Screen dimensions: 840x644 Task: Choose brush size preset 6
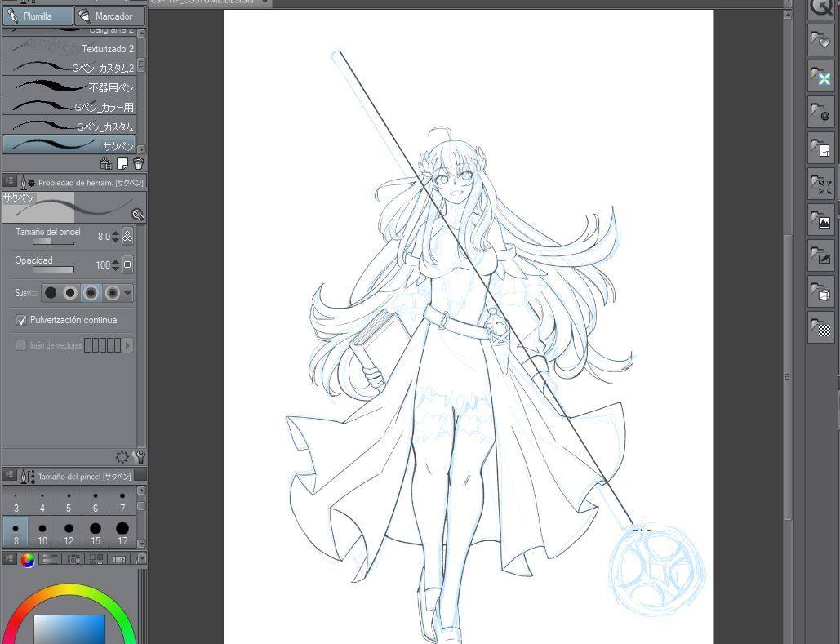tap(96, 501)
